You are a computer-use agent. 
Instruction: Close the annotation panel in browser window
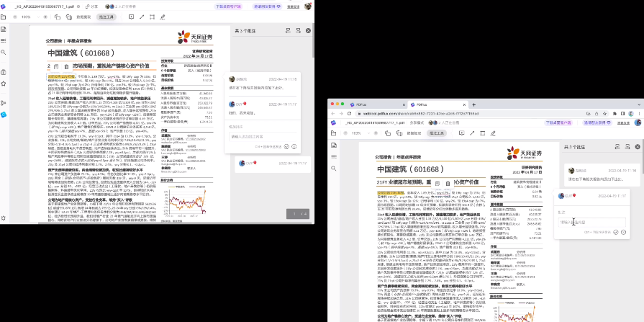coord(638,146)
